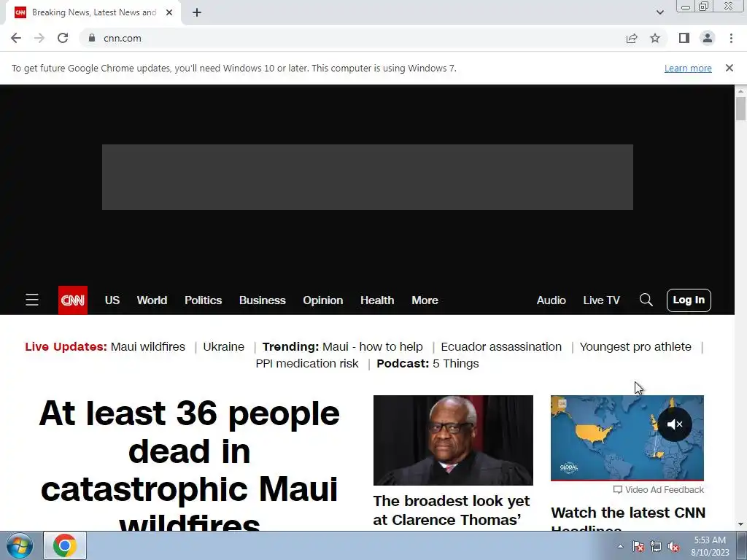Open Youngest pro athlete story
Screen dimensions: 747x560
coord(635,346)
